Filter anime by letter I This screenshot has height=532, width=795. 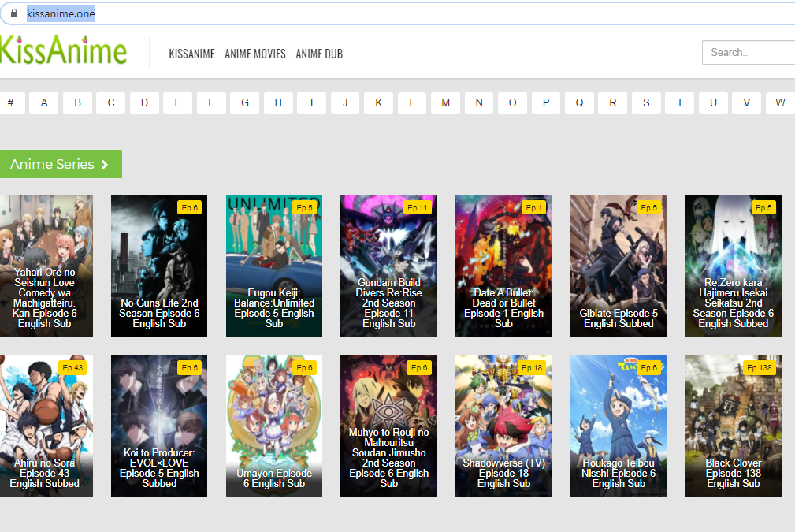pyautogui.click(x=312, y=103)
